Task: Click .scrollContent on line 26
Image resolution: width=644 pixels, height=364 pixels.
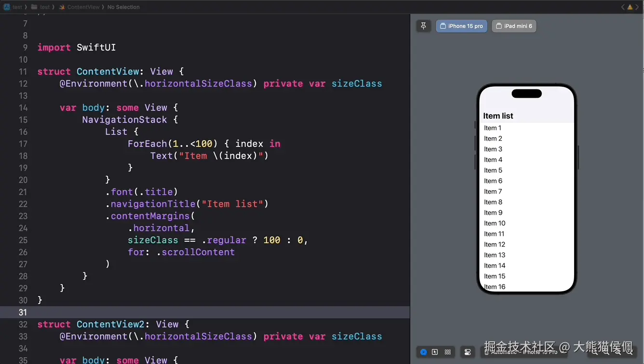Action: [x=196, y=252]
